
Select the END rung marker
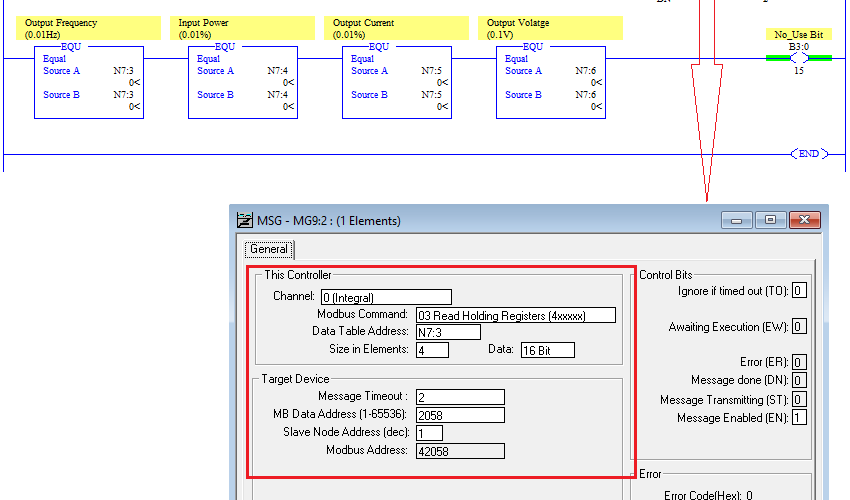[x=809, y=154]
